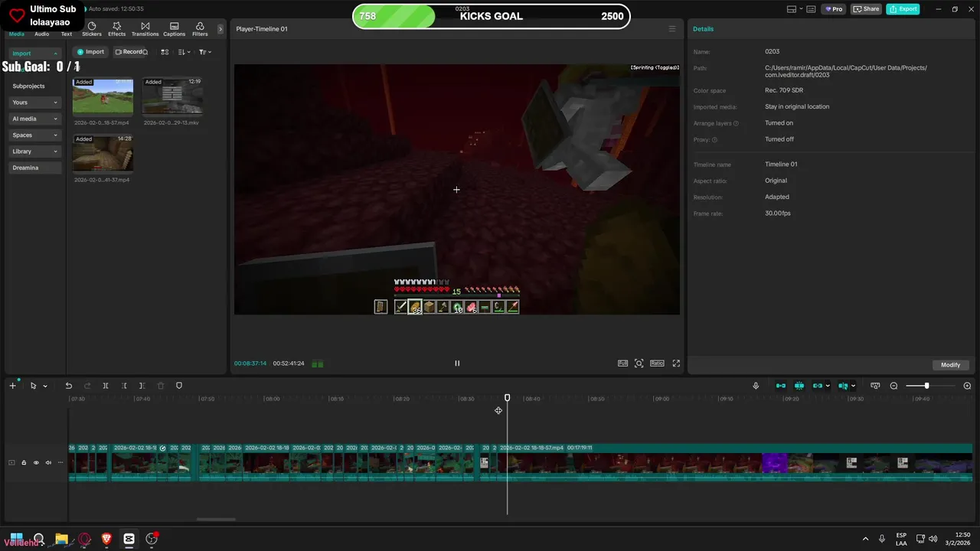Open Dreamina in the sidebar
The image size is (980, 551).
tap(35, 168)
